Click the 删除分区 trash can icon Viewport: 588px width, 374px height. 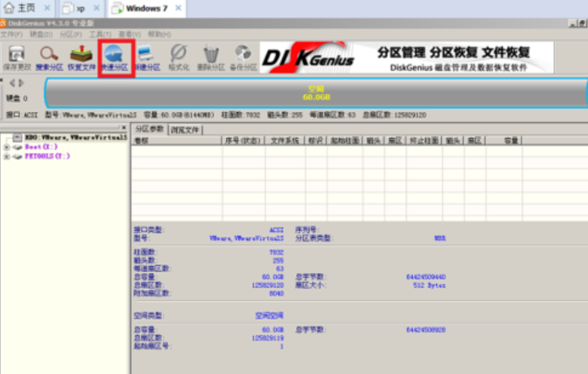click(x=211, y=54)
